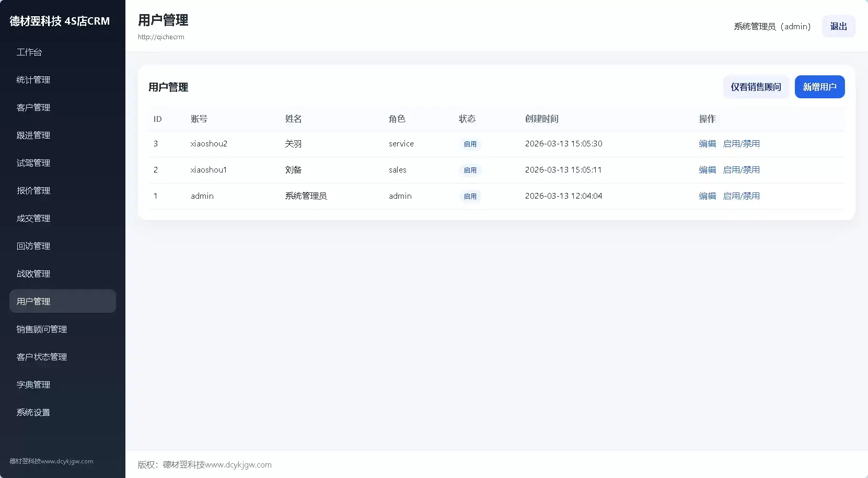Select 销售顾问管理 in the sidebar
This screenshot has height=478, width=868.
click(x=42, y=329)
